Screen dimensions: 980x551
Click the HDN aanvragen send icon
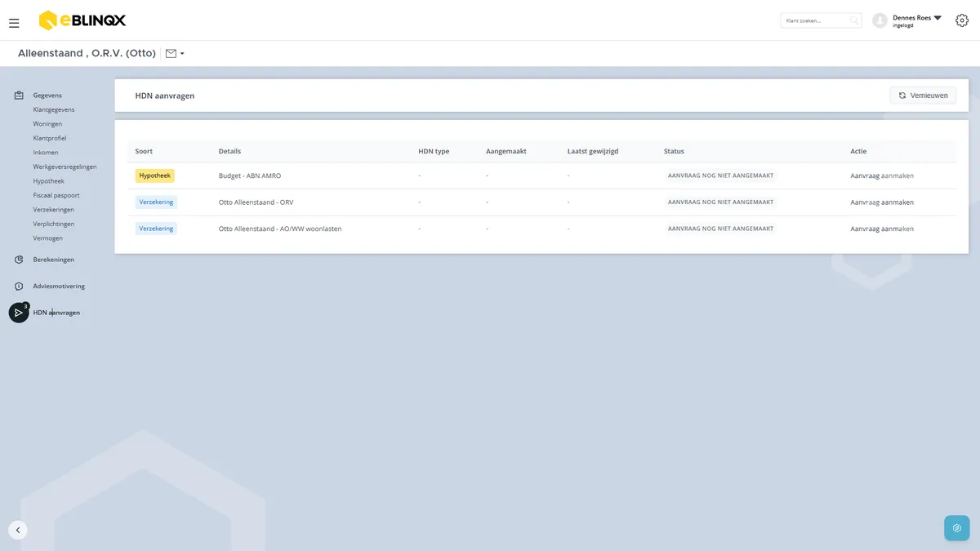(x=19, y=313)
